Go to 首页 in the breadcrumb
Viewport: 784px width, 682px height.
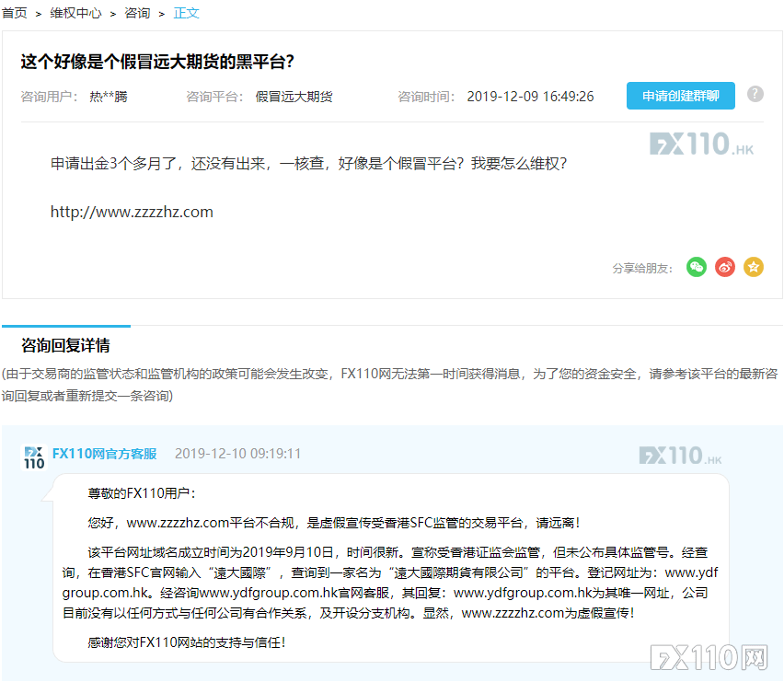pyautogui.click(x=15, y=13)
